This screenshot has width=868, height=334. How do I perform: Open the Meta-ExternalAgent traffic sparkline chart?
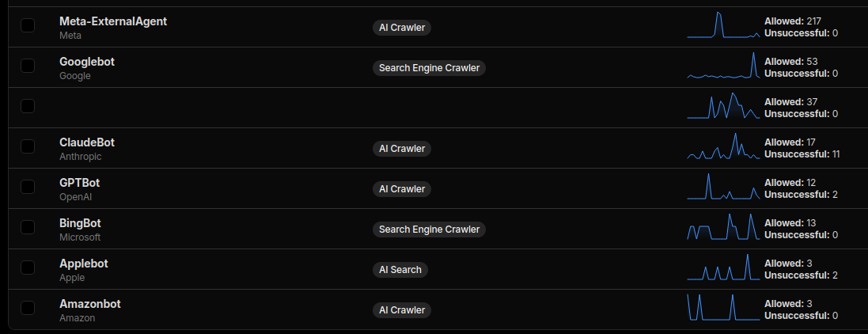[723, 25]
